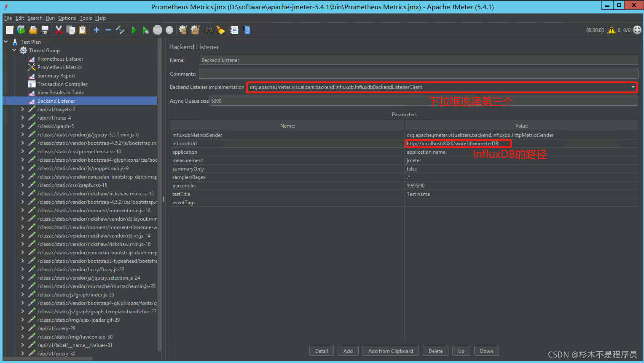Reset search with the yellow broom icon
The height and width of the screenshot is (363, 644).
[x=220, y=30]
